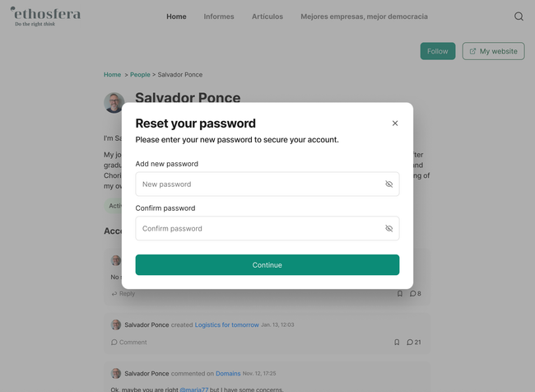Open the Home menu item
This screenshot has width=535, height=392.
point(176,16)
